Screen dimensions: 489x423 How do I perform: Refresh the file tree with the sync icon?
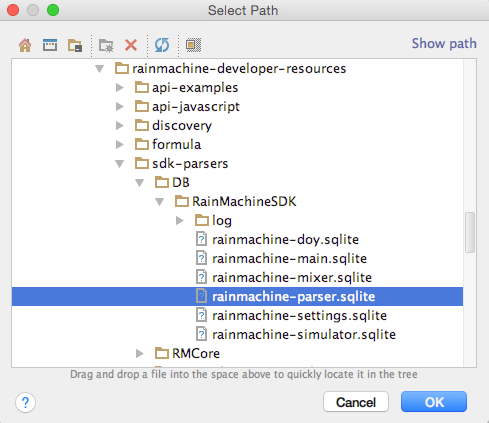162,45
